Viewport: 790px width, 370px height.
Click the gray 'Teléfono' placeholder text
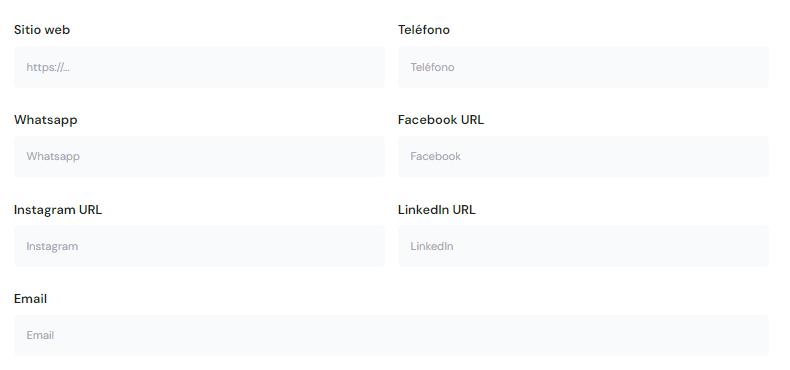(432, 68)
